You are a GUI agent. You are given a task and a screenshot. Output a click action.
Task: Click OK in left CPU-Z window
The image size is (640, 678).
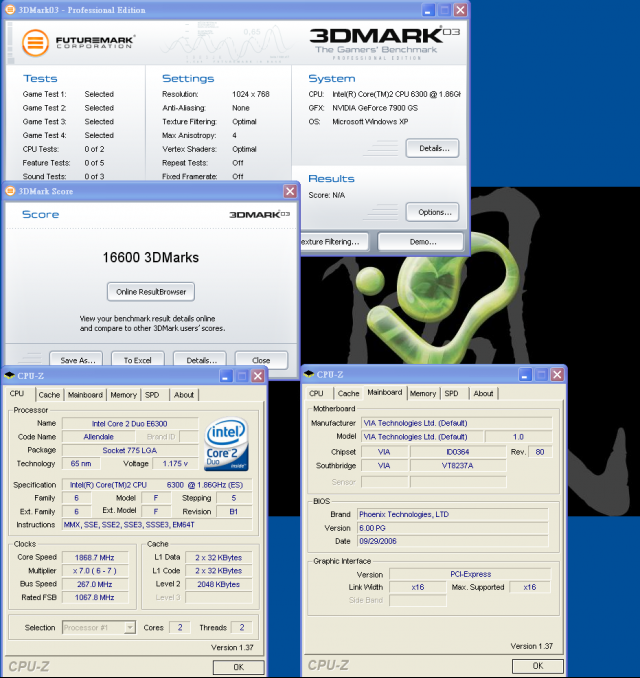click(x=239, y=667)
